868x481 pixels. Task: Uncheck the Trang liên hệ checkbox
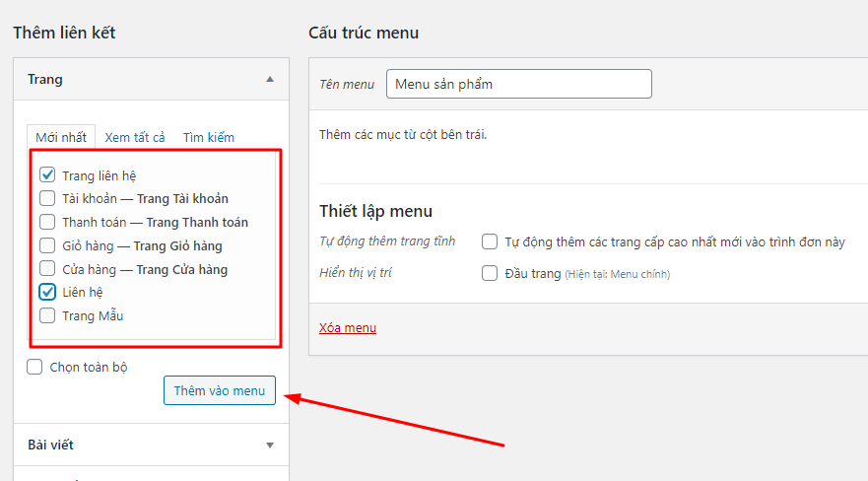click(x=47, y=175)
